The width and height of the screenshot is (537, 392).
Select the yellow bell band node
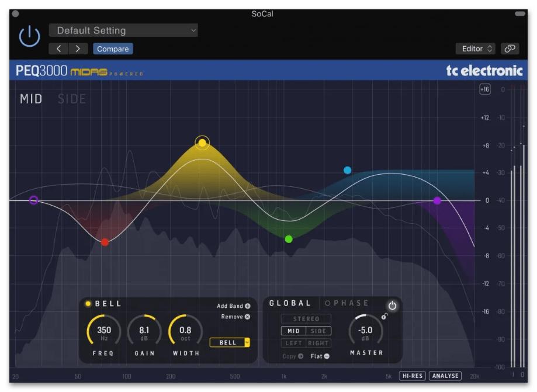[x=202, y=143]
